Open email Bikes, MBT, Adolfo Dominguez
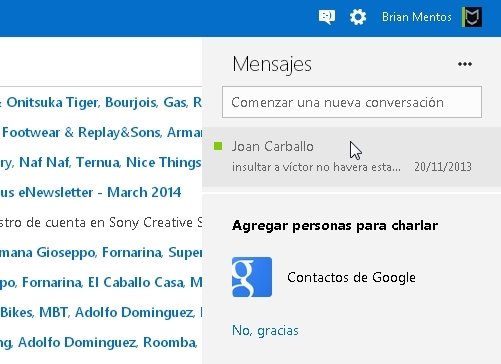The height and width of the screenshot is (364, 501). click(x=101, y=312)
